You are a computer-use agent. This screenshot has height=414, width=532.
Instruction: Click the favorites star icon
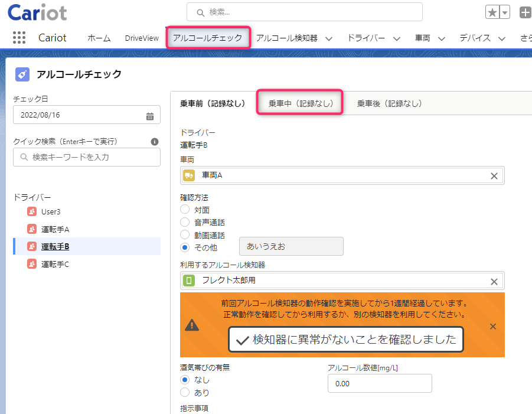click(x=492, y=12)
